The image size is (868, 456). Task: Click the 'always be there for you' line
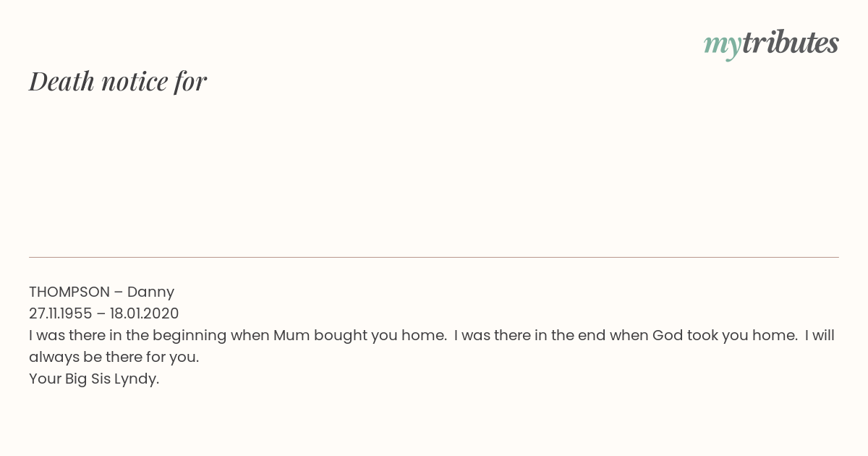[x=114, y=357]
